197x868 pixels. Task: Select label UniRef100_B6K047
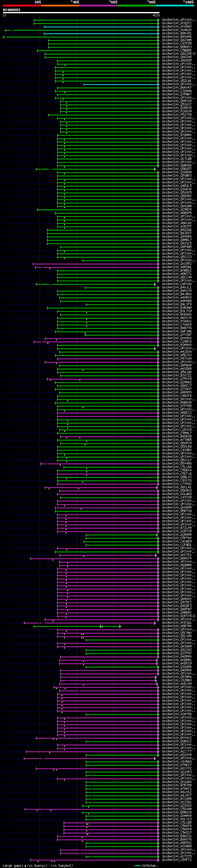(177, 88)
